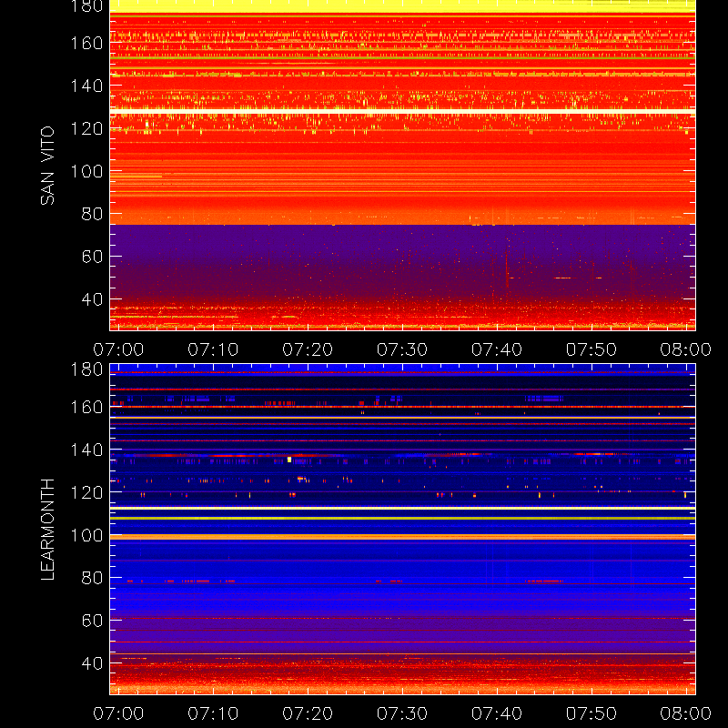Pick the 60 tick on the Learmonth axis
The height and width of the screenshot is (728, 728).
(92, 621)
